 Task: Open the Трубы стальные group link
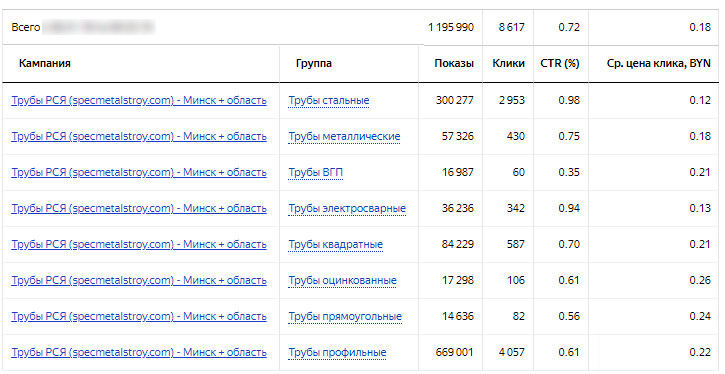tap(329, 100)
